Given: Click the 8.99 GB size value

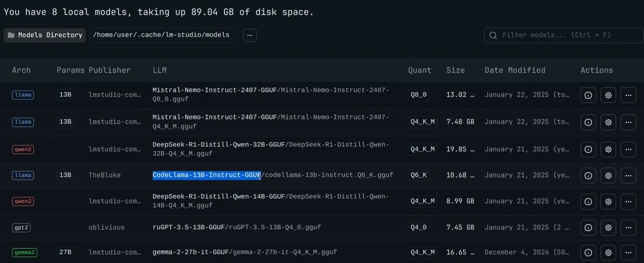Looking at the screenshot, I should point(460,202).
